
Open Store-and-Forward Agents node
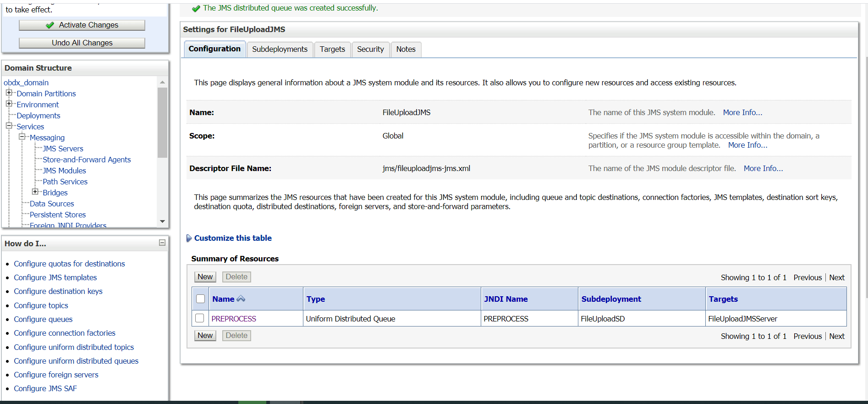point(87,160)
